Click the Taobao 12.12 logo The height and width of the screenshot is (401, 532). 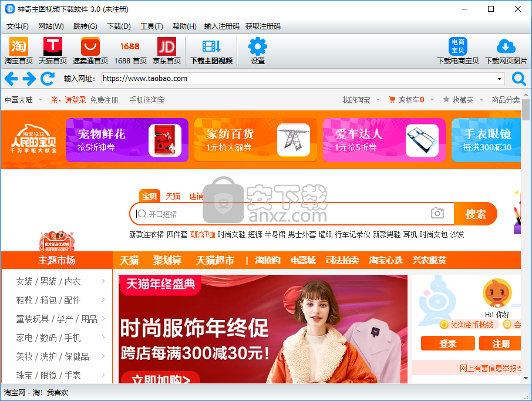click(x=33, y=139)
